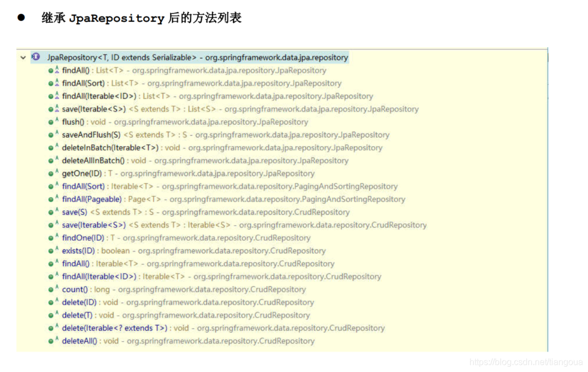Select the flush() : void method
This screenshot has width=588, height=372.
[185, 121]
